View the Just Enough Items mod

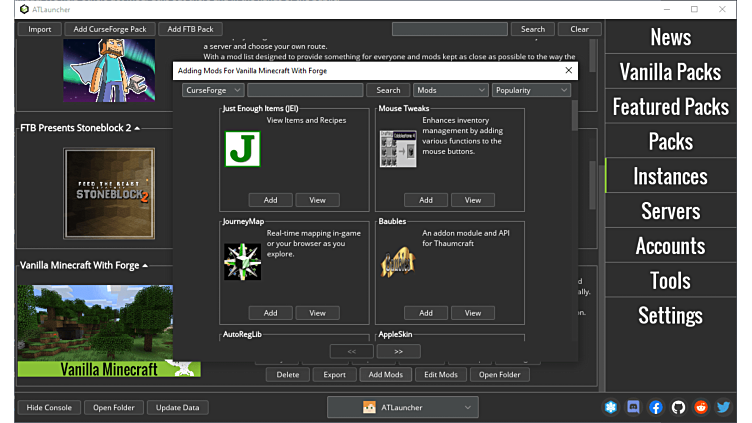coord(317,200)
